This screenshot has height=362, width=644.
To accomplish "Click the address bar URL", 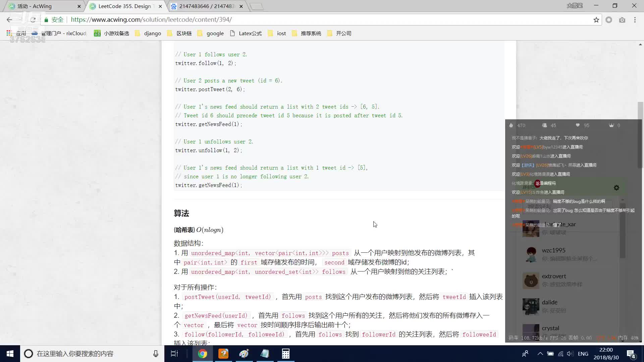I will (x=151, y=20).
